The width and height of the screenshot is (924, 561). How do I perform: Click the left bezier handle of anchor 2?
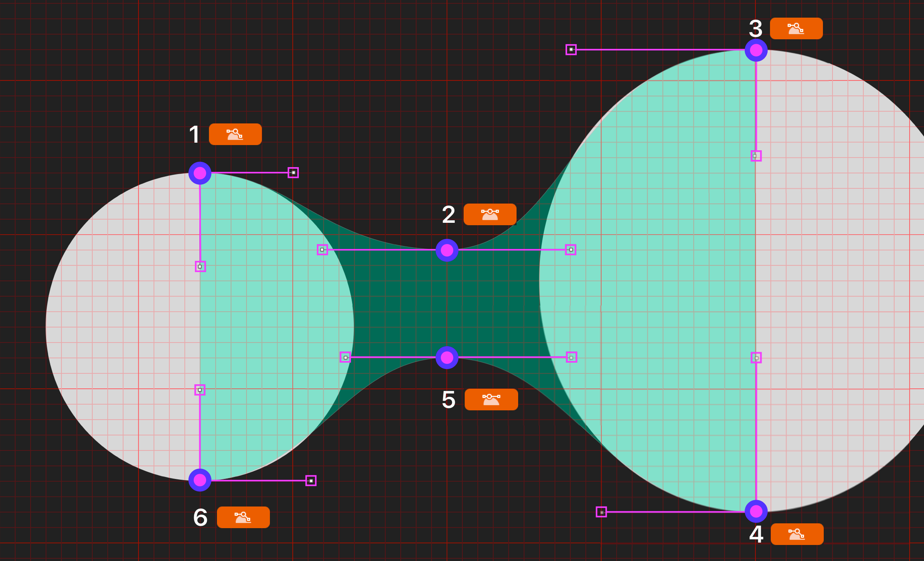pyautogui.click(x=322, y=250)
